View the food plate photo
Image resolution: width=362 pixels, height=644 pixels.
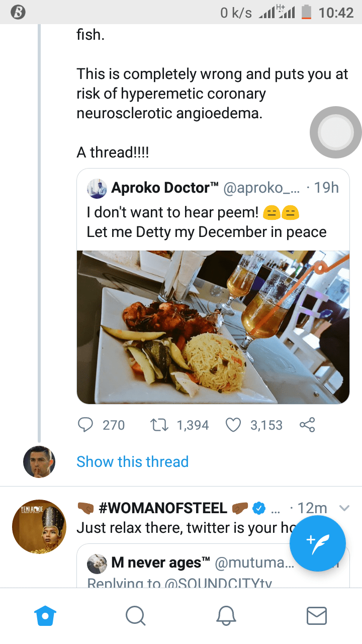(x=213, y=327)
